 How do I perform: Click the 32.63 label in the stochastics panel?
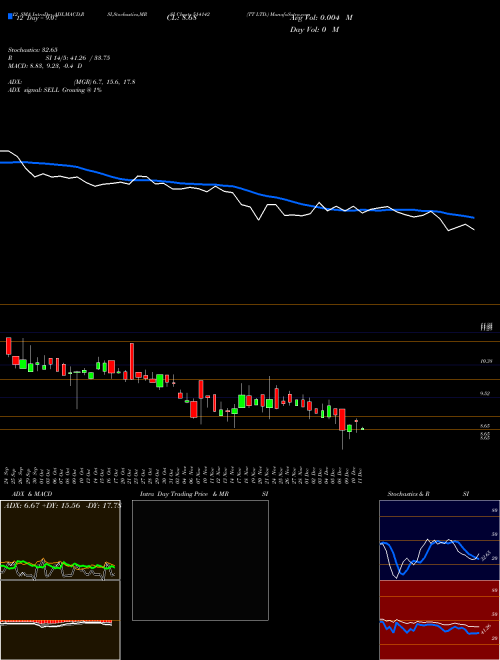(484, 554)
